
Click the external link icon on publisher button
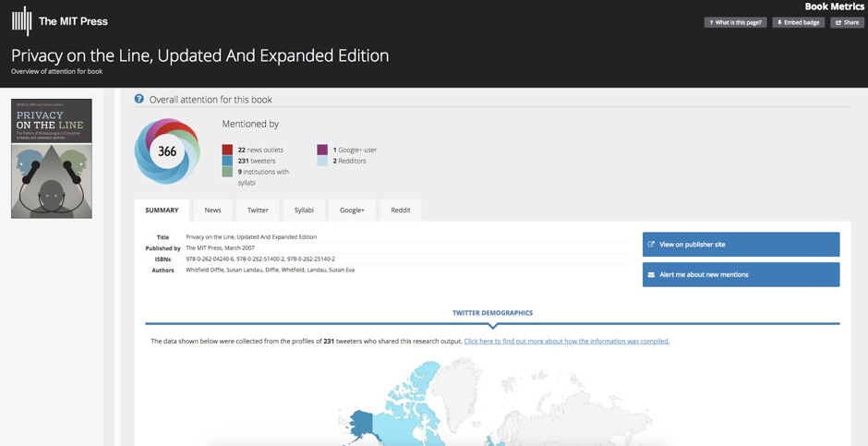click(x=651, y=244)
